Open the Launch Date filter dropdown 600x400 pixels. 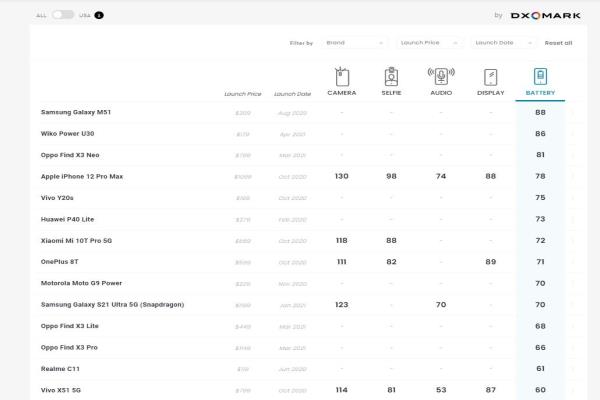coord(503,43)
